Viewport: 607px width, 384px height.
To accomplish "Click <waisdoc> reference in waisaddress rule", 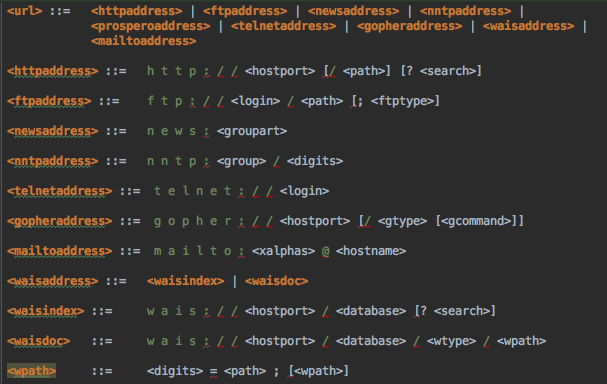I will tap(276, 281).
